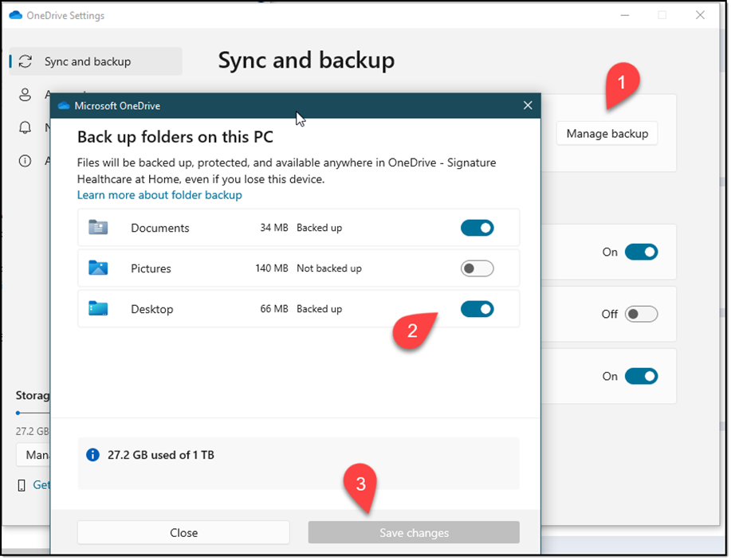Click the 34 MB size value
This screenshot has height=560, width=731.
click(274, 229)
